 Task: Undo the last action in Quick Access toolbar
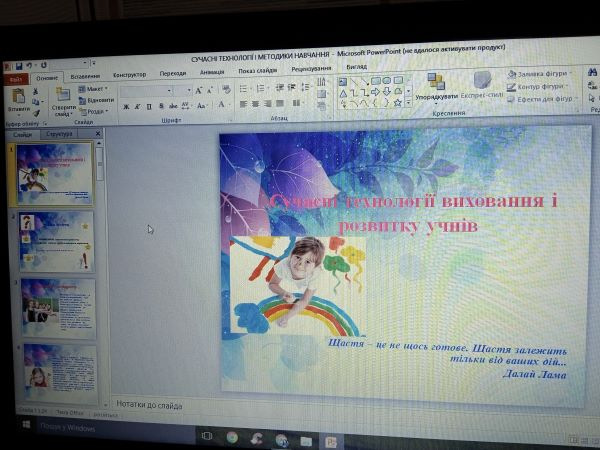29,66
